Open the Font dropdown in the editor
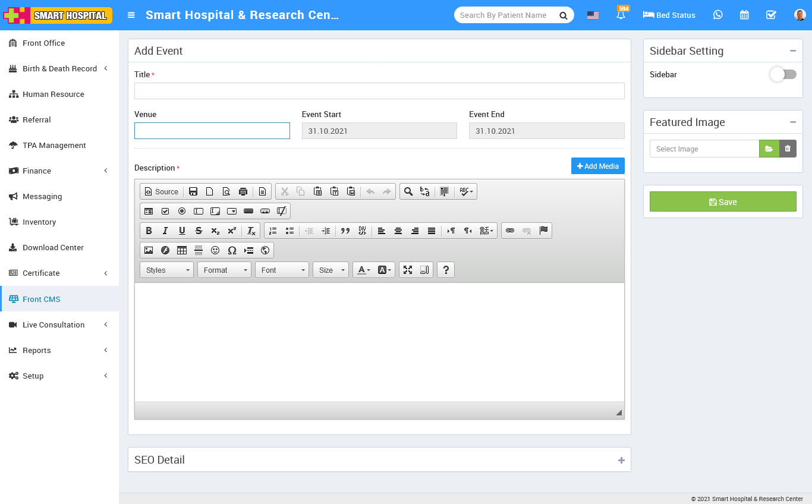The width and height of the screenshot is (812, 504). click(x=282, y=270)
